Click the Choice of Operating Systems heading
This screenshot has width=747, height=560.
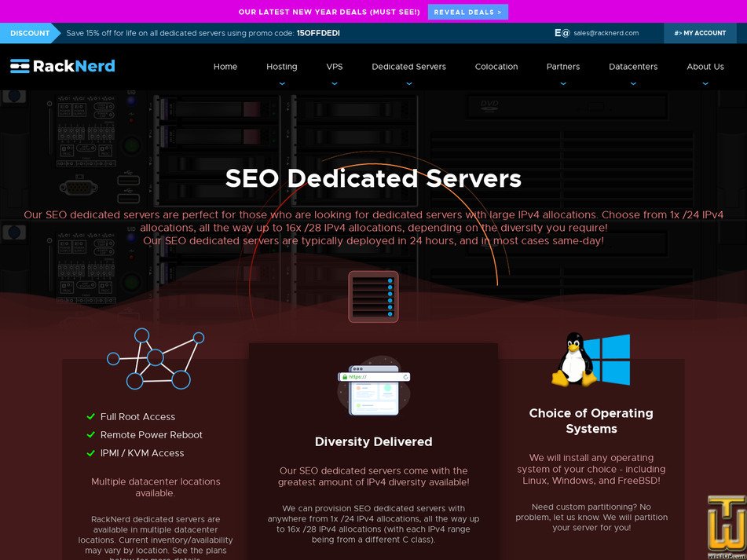[x=591, y=421]
